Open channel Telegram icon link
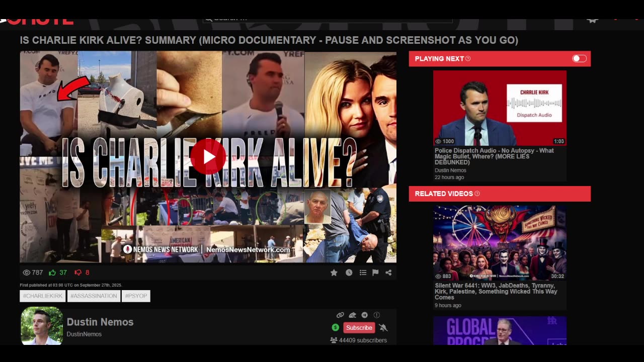Screen dimensions: 644x362 click(x=364, y=315)
